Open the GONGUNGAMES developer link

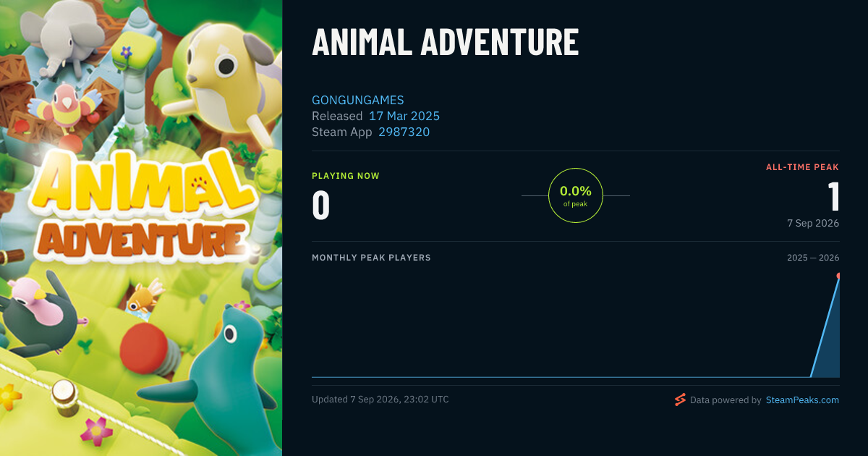click(x=358, y=100)
